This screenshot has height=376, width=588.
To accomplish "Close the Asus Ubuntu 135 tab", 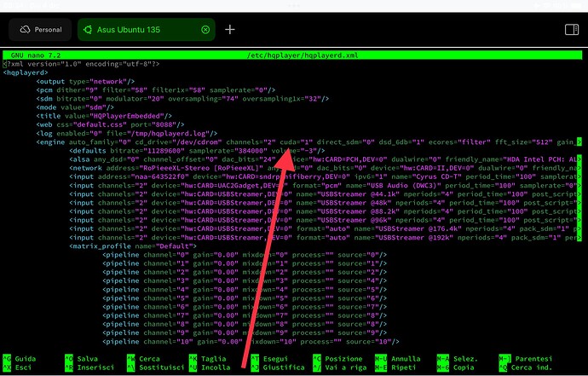I will [x=205, y=30].
